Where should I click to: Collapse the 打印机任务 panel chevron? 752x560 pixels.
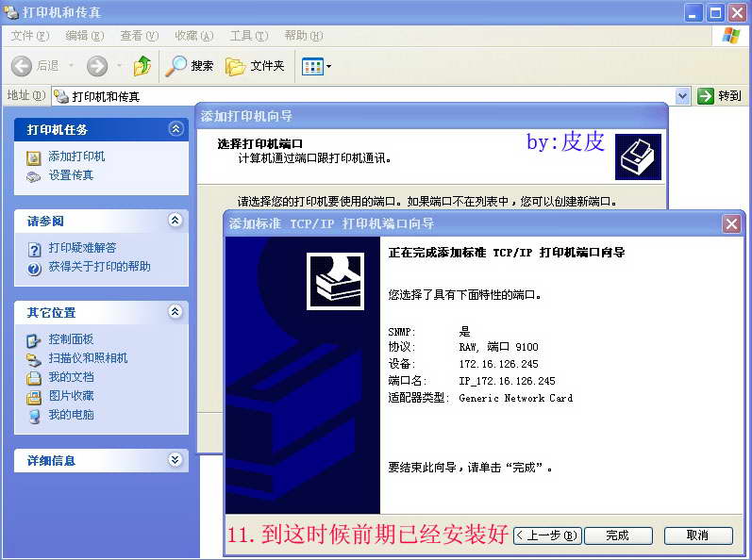point(175,128)
